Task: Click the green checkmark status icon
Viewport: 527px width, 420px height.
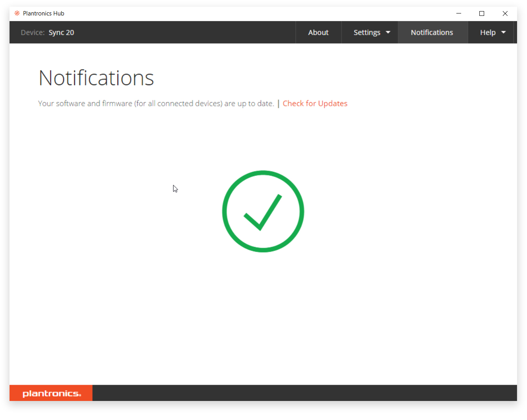Action: pyautogui.click(x=263, y=211)
